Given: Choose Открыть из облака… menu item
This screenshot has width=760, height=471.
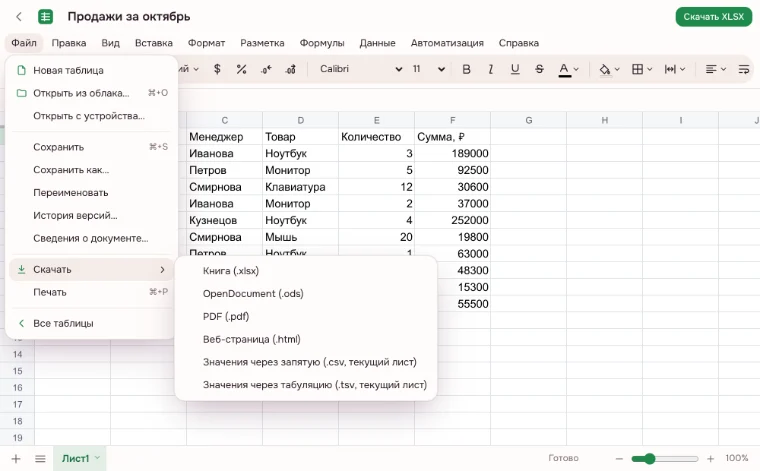Looking at the screenshot, I should click(x=91, y=93).
